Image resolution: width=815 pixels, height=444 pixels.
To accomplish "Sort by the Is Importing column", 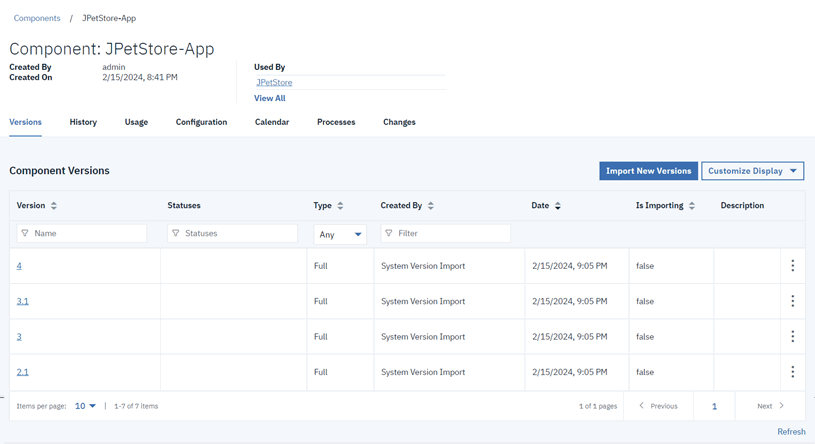I will coord(692,206).
